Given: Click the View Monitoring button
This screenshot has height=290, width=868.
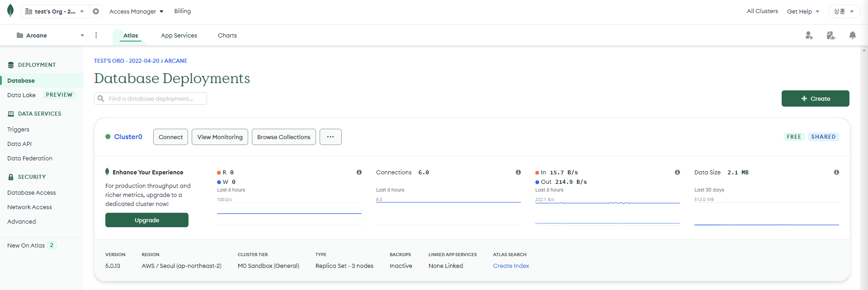Looking at the screenshot, I should [220, 137].
